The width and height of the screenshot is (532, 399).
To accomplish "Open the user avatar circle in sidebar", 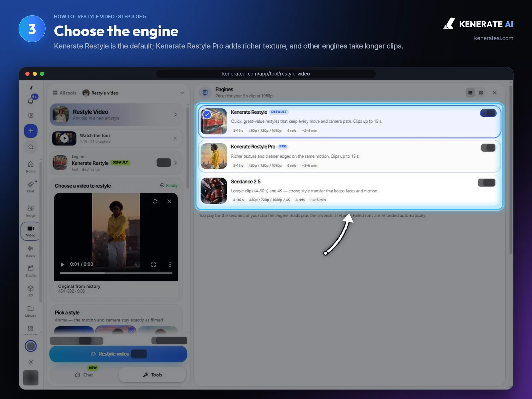I will click(31, 346).
